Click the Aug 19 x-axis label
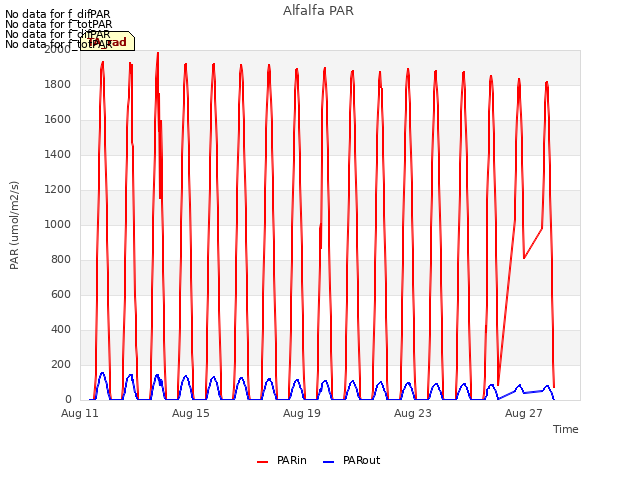This screenshot has height=480, width=640. [302, 413]
